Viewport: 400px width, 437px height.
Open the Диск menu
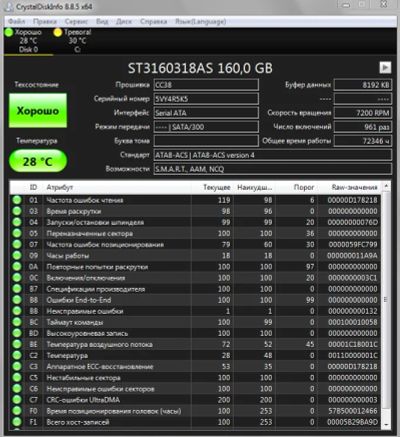pyautogui.click(x=124, y=22)
